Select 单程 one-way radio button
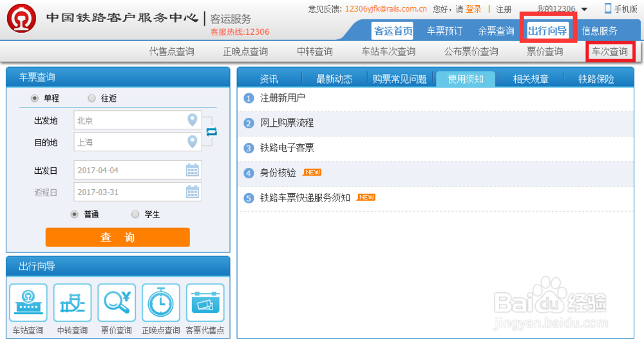The image size is (644, 345). click(35, 98)
